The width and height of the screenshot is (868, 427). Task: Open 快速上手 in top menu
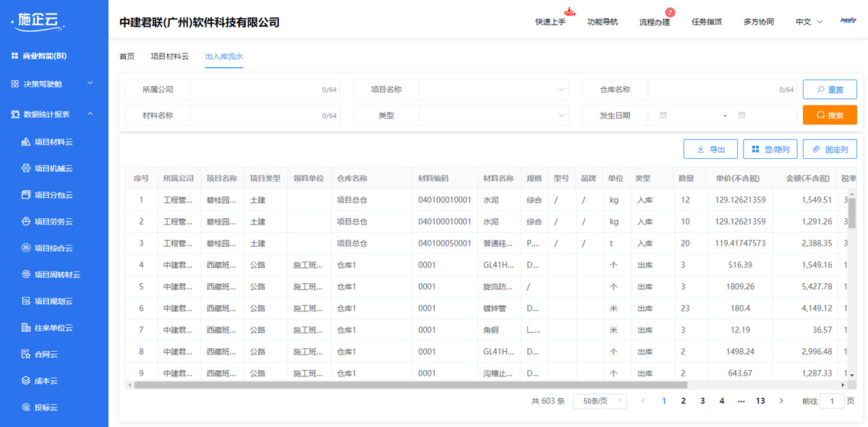[550, 22]
